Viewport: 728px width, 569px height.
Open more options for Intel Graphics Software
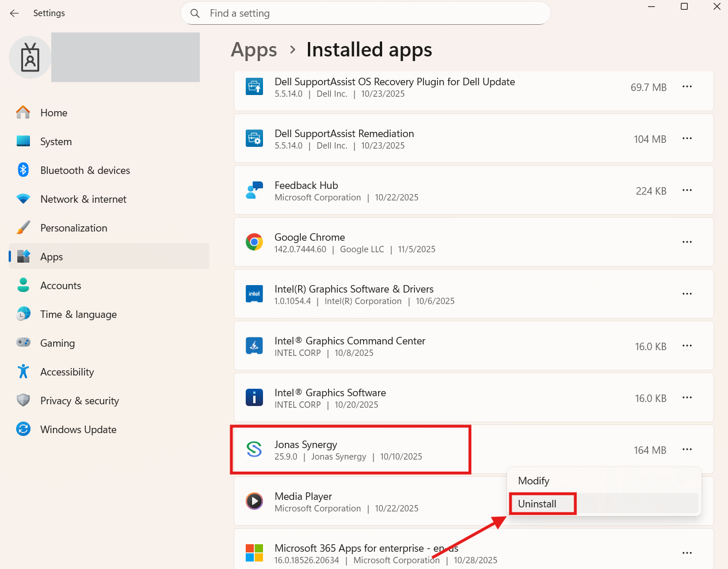pos(687,397)
